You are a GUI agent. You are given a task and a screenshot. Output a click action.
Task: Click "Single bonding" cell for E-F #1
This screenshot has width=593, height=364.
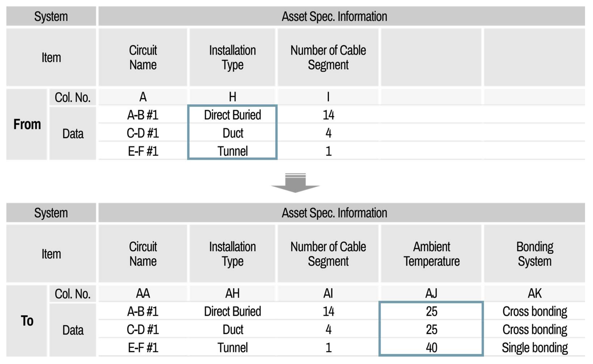pyautogui.click(x=534, y=348)
